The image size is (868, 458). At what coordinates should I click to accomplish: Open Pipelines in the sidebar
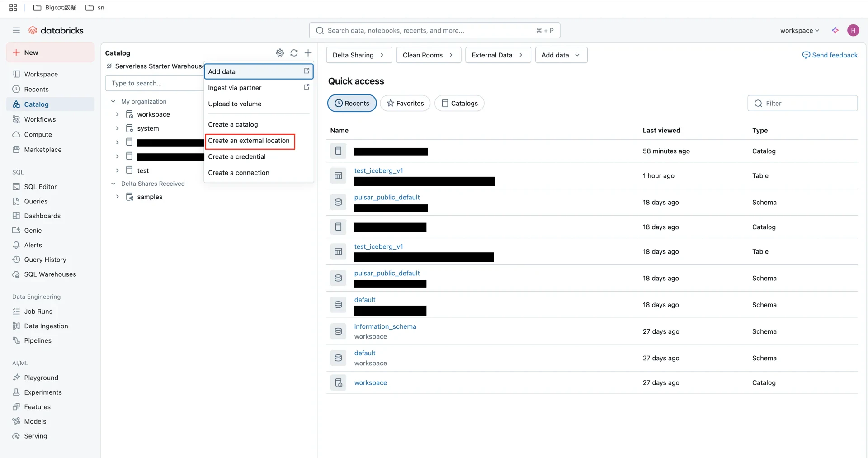50,340
